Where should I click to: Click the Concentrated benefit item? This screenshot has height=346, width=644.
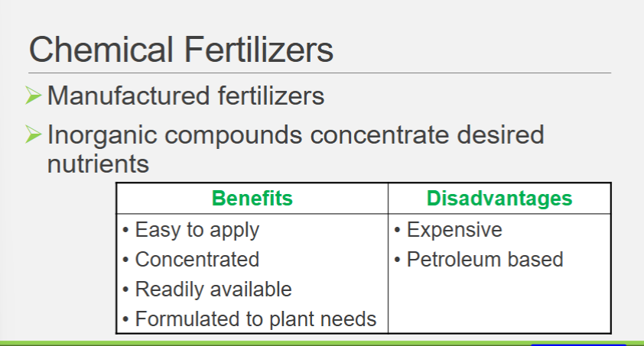pos(197,260)
